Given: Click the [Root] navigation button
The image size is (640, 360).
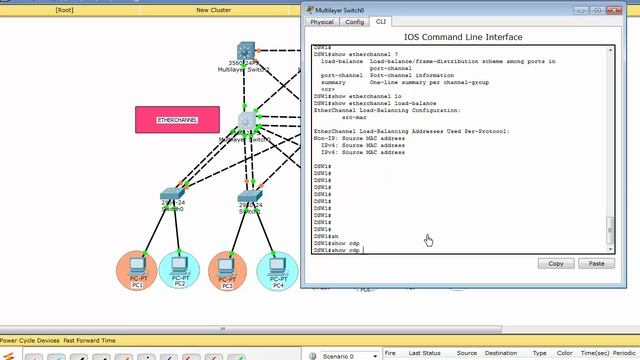Looking at the screenshot, I should pos(64,10).
